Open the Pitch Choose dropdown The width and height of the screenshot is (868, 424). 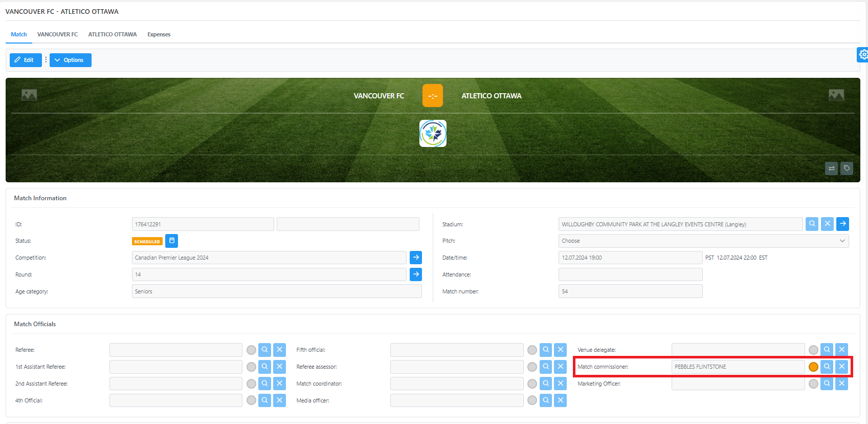[703, 241]
